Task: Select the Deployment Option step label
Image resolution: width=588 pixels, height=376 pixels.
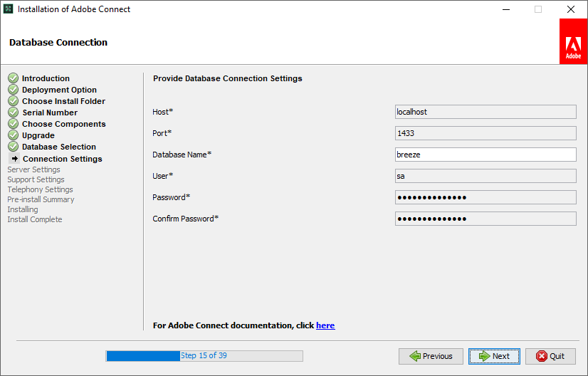Action: pyautogui.click(x=59, y=90)
